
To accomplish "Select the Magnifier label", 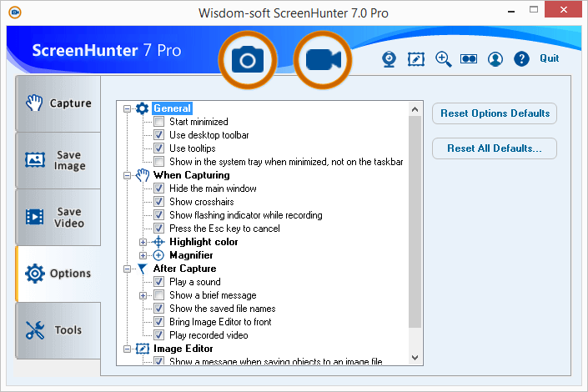I will coord(191,255).
